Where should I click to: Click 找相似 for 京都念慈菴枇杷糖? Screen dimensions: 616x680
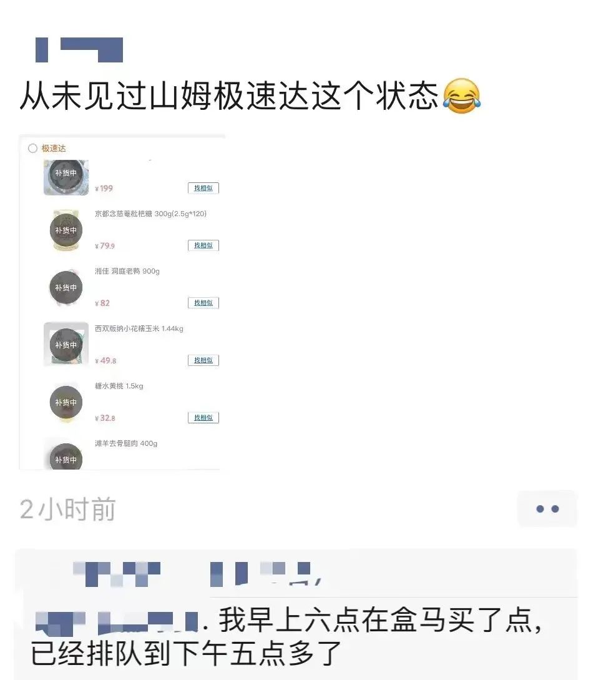click(x=203, y=245)
